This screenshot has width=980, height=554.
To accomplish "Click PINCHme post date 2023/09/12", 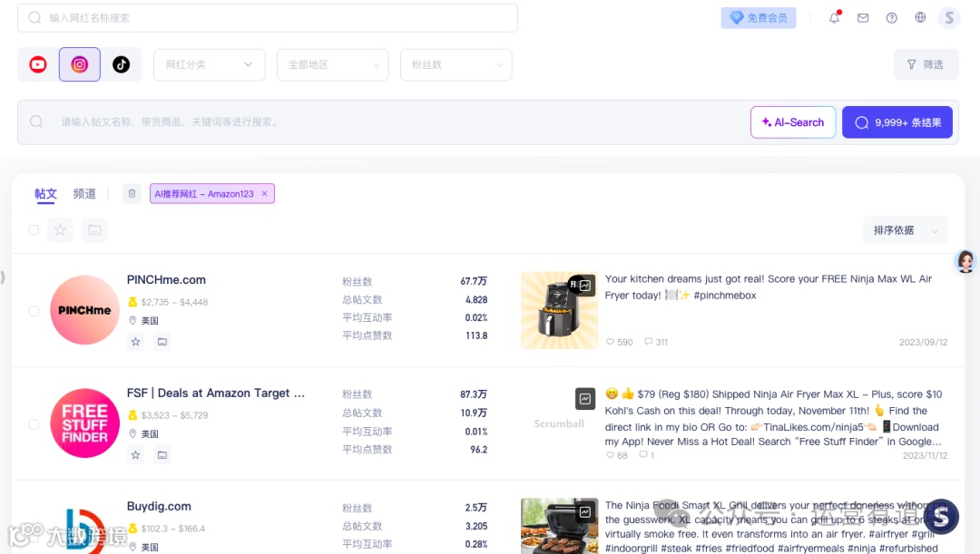I will pyautogui.click(x=923, y=342).
